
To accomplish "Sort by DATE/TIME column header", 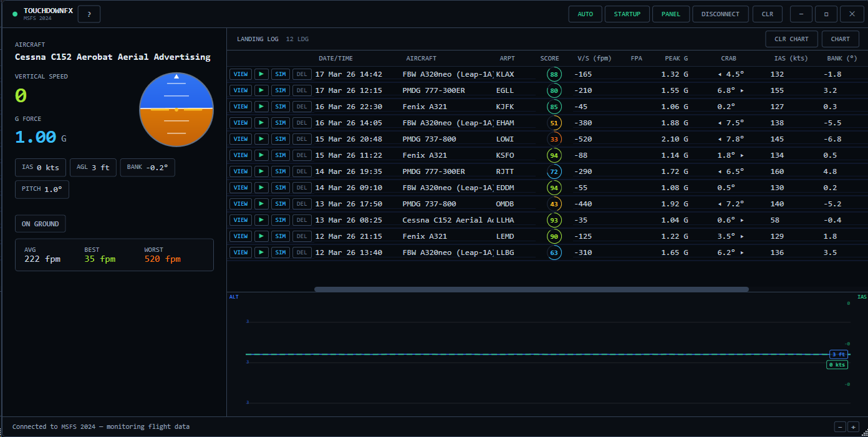I will point(335,59).
